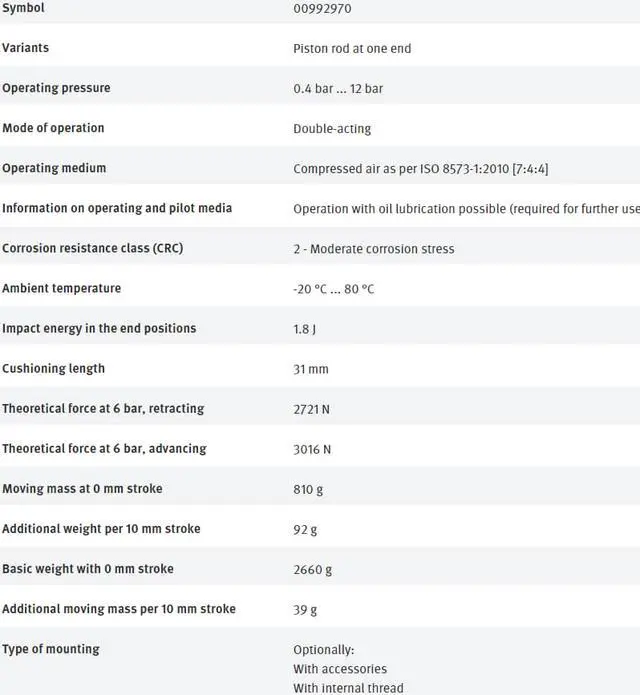The height and width of the screenshot is (695, 640).
Task: Click the moving mass value 810 g
Action: [308, 489]
